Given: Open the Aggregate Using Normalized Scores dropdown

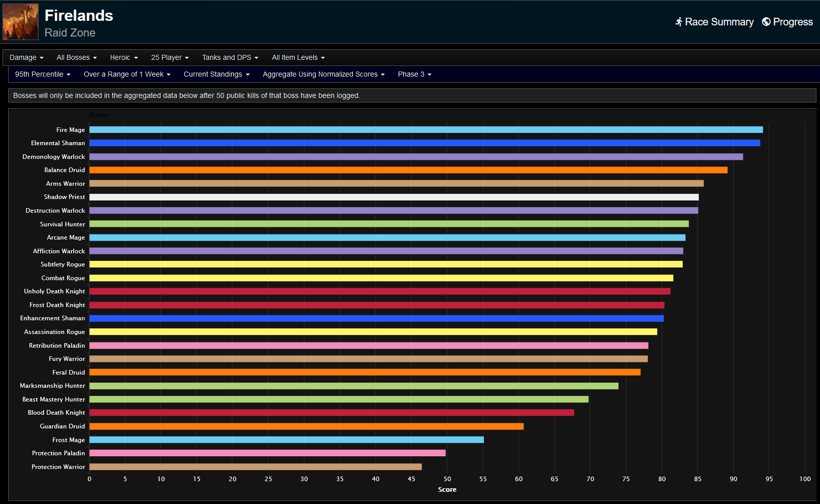Looking at the screenshot, I should (x=323, y=74).
